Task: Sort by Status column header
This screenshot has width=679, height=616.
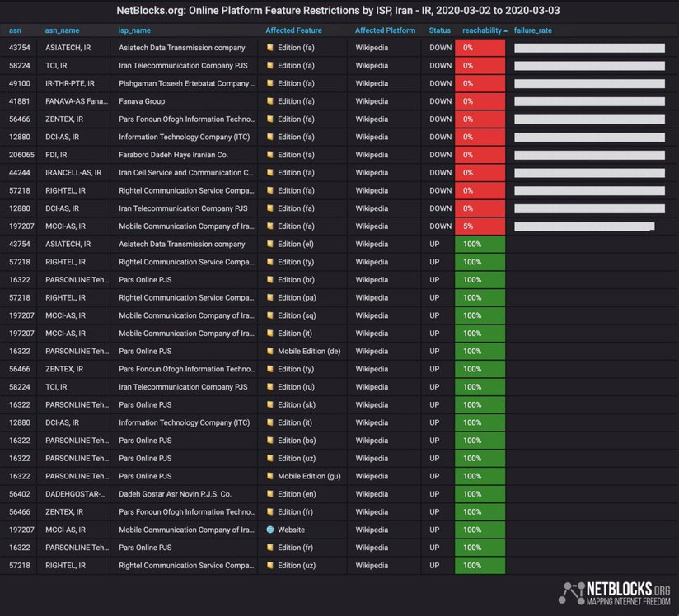Action: (x=439, y=30)
